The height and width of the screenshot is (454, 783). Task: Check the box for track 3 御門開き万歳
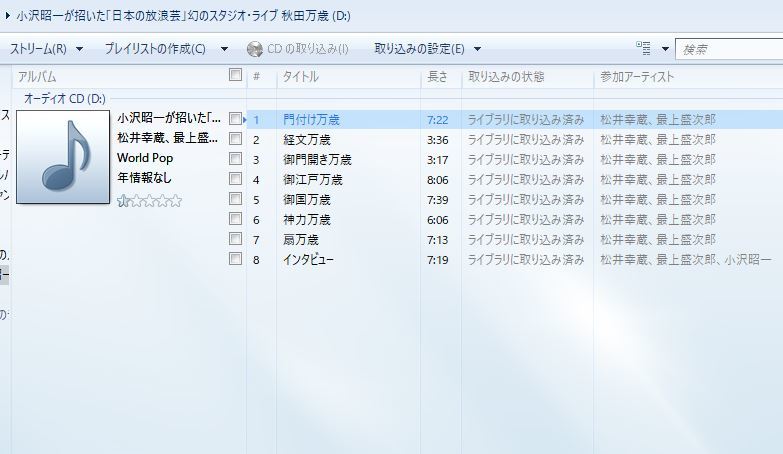point(235,159)
